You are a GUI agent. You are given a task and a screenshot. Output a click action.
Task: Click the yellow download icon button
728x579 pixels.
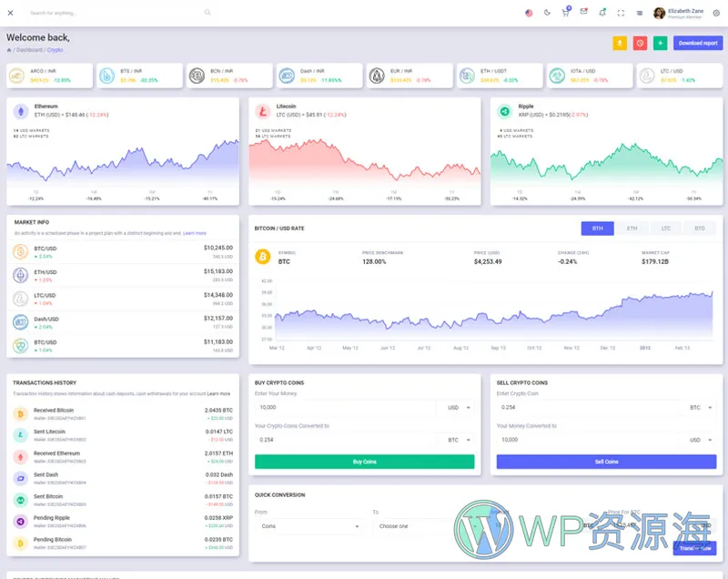point(620,43)
